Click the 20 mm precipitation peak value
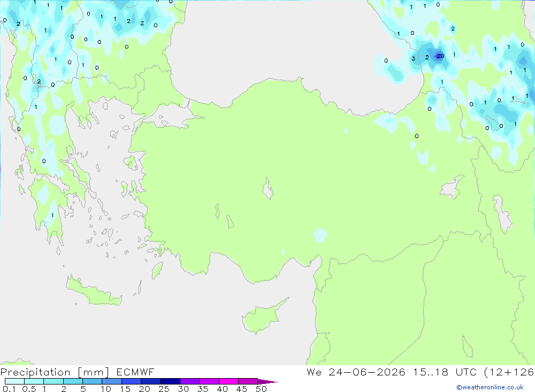This screenshot has width=535, height=392. pyautogui.click(x=440, y=56)
